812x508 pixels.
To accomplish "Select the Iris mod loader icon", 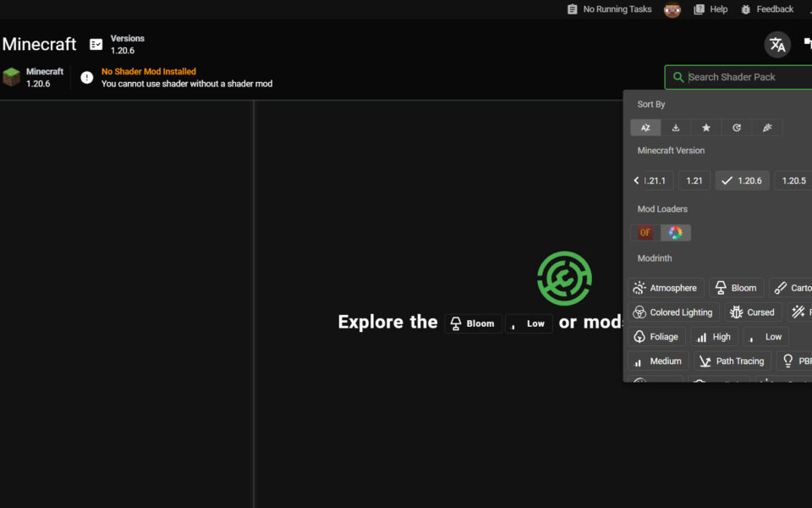I will [x=675, y=233].
